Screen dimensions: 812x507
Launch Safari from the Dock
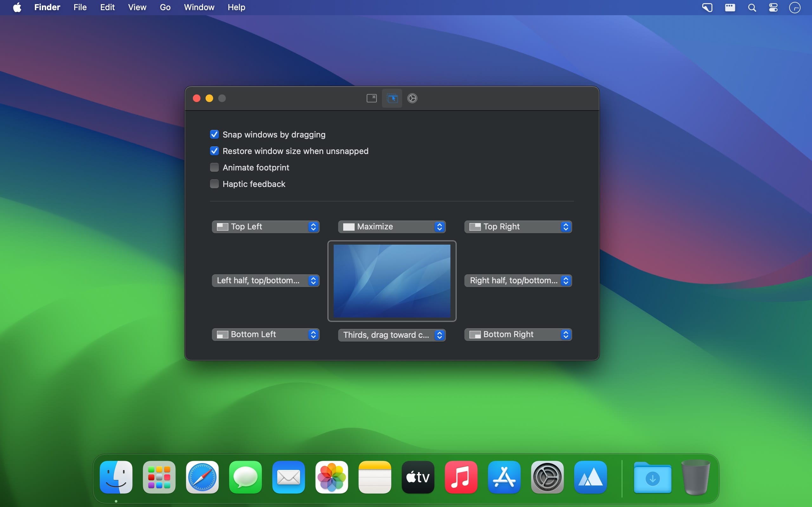[x=202, y=477]
